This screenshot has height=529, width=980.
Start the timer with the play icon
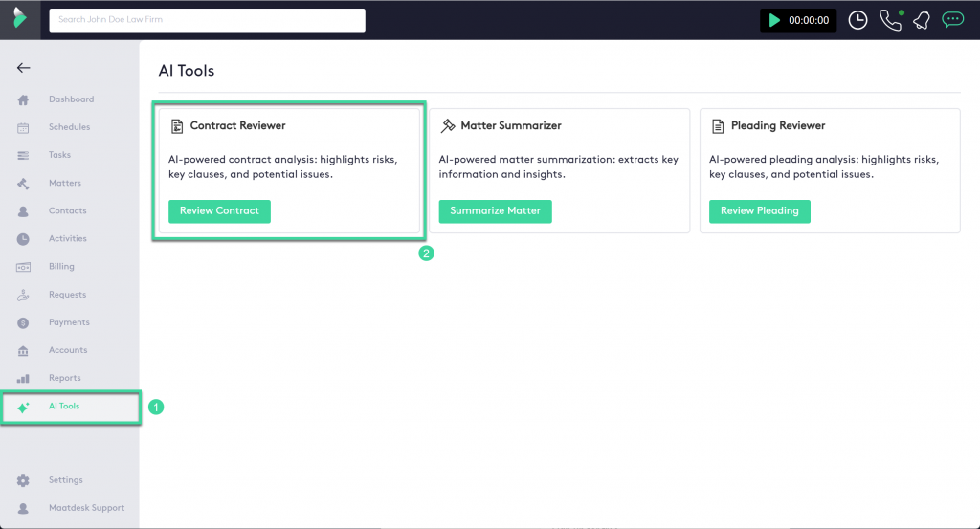772,20
